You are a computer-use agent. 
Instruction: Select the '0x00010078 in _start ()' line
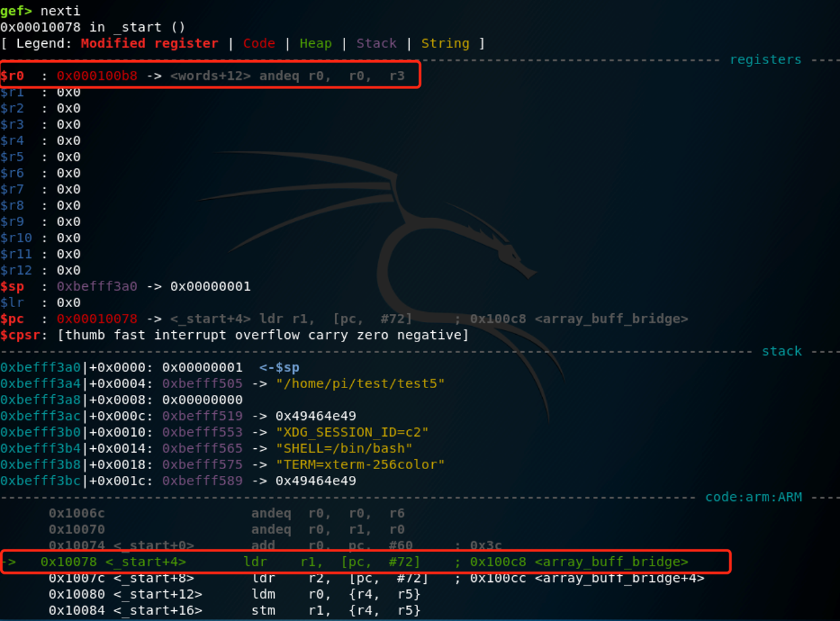(x=93, y=27)
